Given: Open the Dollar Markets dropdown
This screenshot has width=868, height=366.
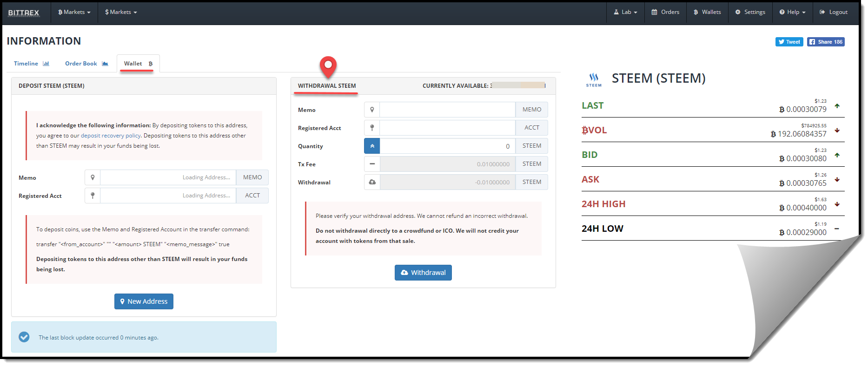Looking at the screenshot, I should pyautogui.click(x=121, y=12).
